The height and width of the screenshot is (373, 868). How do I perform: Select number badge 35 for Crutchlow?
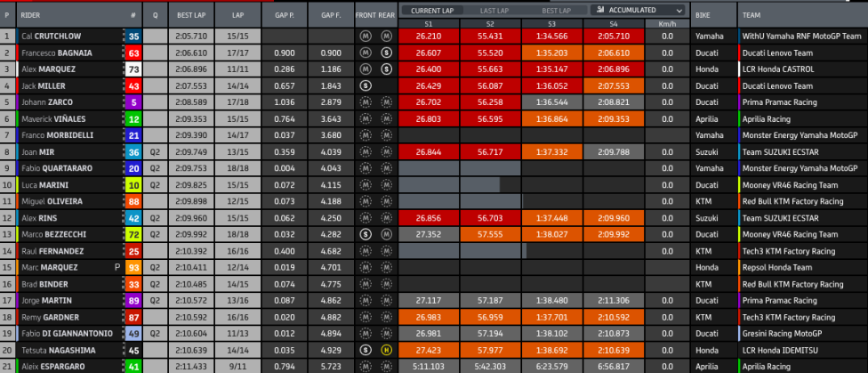pos(133,36)
